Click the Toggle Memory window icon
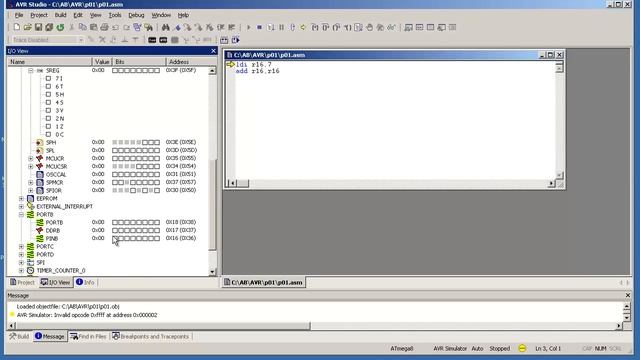640x360 pixels. coord(431,27)
